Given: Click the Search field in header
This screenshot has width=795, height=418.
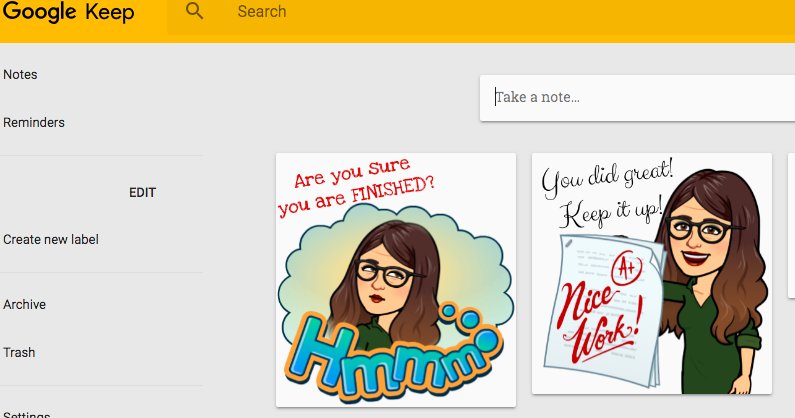Looking at the screenshot, I should click(x=481, y=17).
